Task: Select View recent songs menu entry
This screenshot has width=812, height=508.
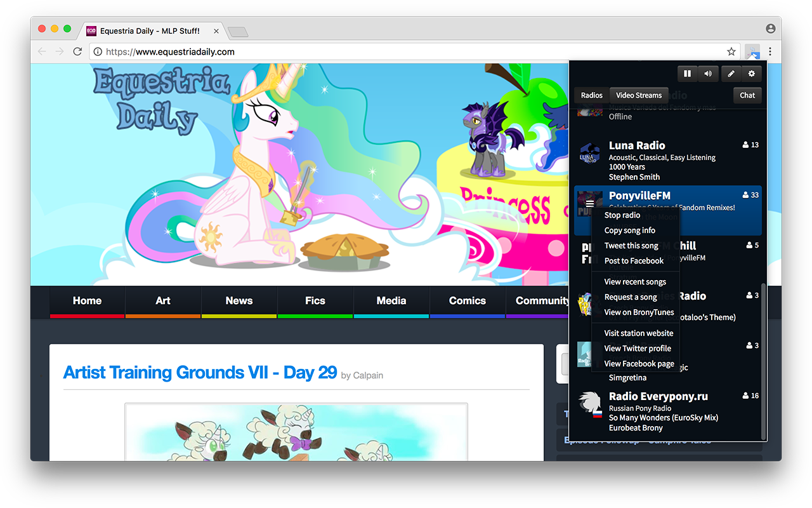Action: (634, 281)
